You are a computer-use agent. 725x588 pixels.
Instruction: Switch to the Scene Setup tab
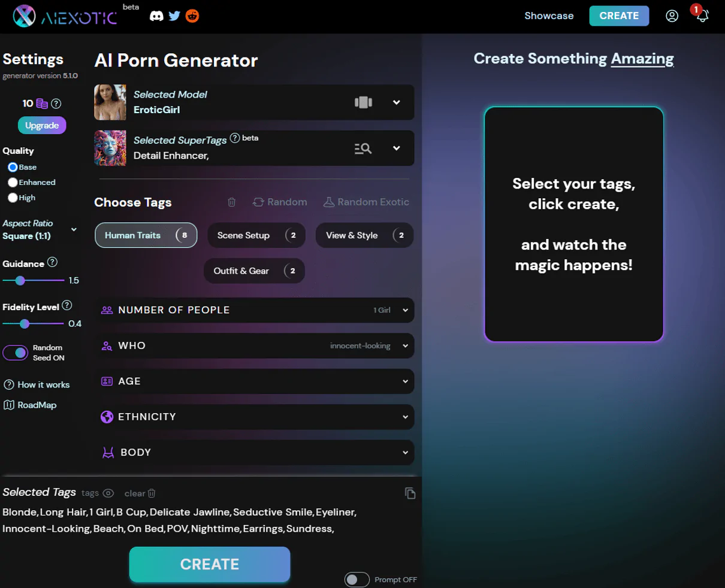[x=256, y=235]
